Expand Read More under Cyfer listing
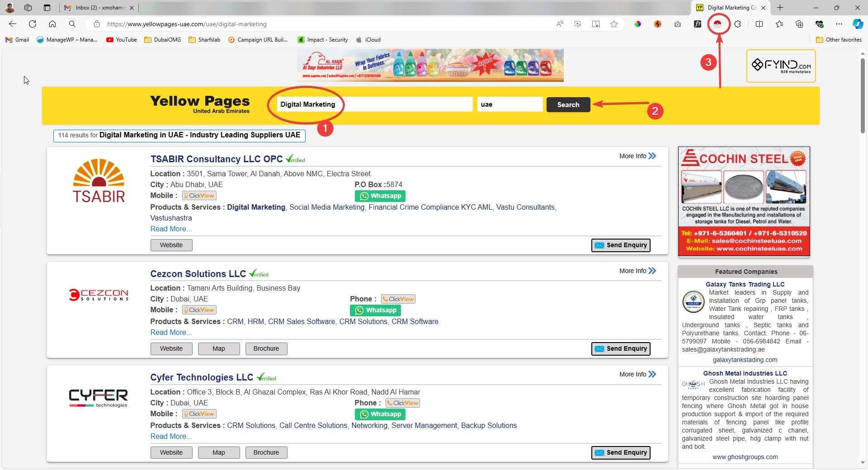The image size is (868, 470). pyautogui.click(x=171, y=436)
